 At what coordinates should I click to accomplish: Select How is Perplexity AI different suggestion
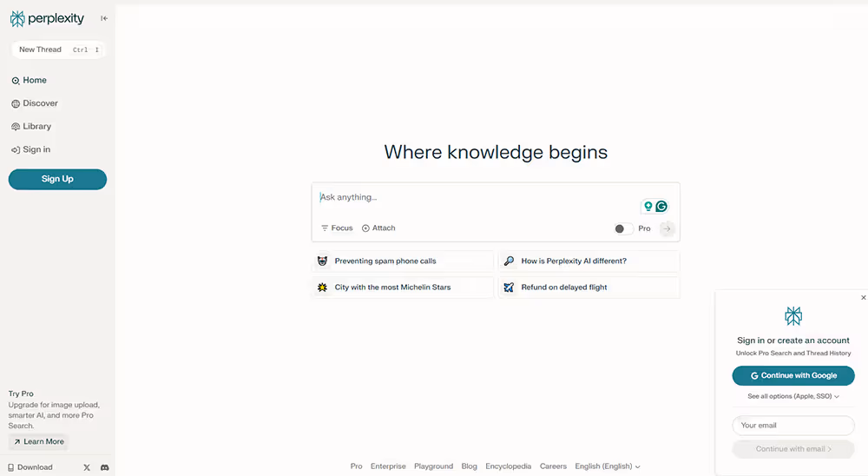click(x=589, y=261)
